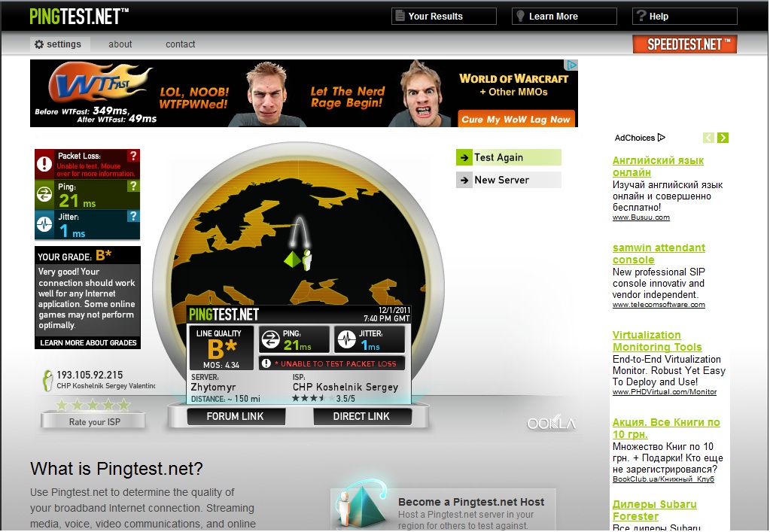Image resolution: width=770 pixels, height=532 pixels.
Task: Click the FORUM LINK button
Action: coord(236,416)
